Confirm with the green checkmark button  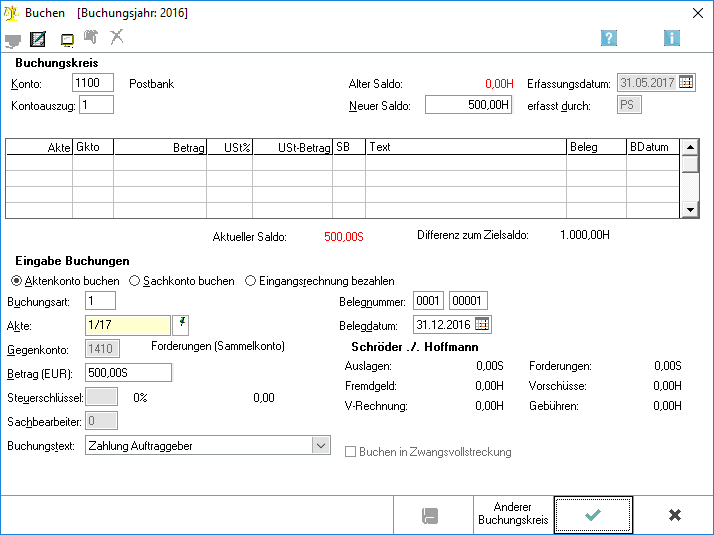coord(593,515)
